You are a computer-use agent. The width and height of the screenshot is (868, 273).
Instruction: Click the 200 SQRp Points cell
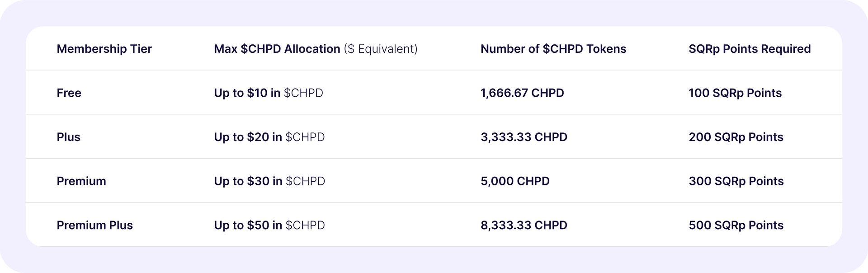736,137
